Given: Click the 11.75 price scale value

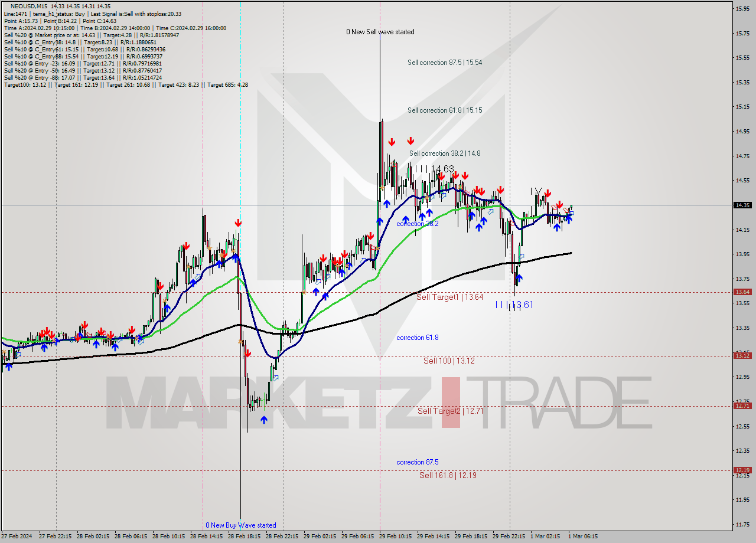Looking at the screenshot, I should pyautogui.click(x=742, y=524).
